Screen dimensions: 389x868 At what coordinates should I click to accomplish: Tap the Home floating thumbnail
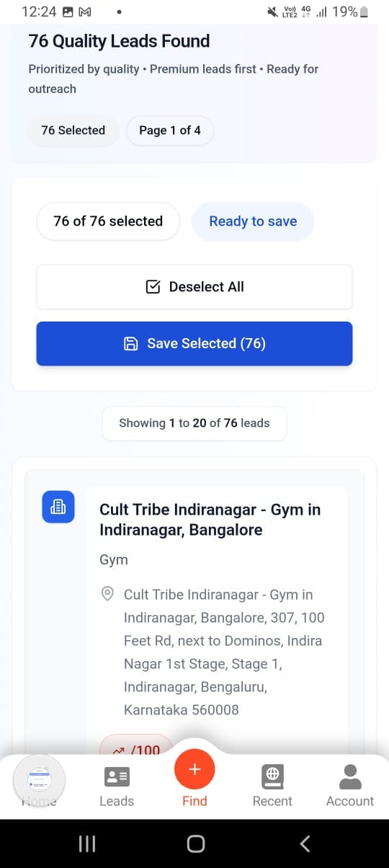pyautogui.click(x=40, y=780)
